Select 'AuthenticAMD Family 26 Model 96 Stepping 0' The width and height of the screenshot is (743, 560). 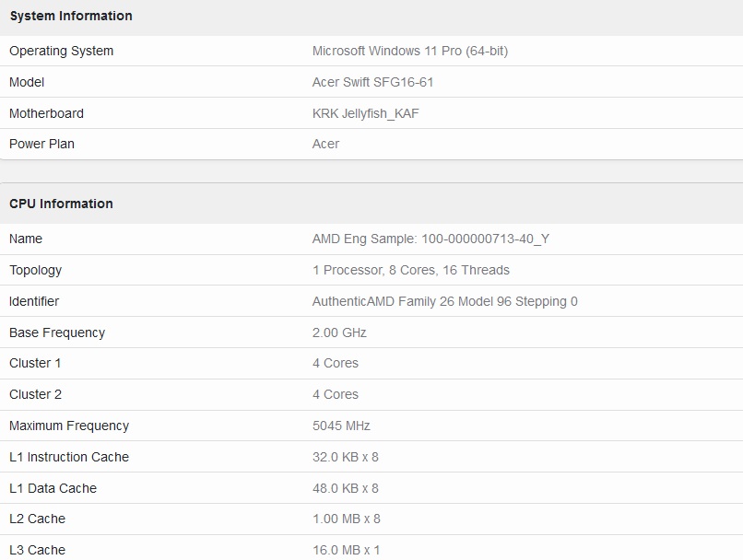(x=445, y=301)
